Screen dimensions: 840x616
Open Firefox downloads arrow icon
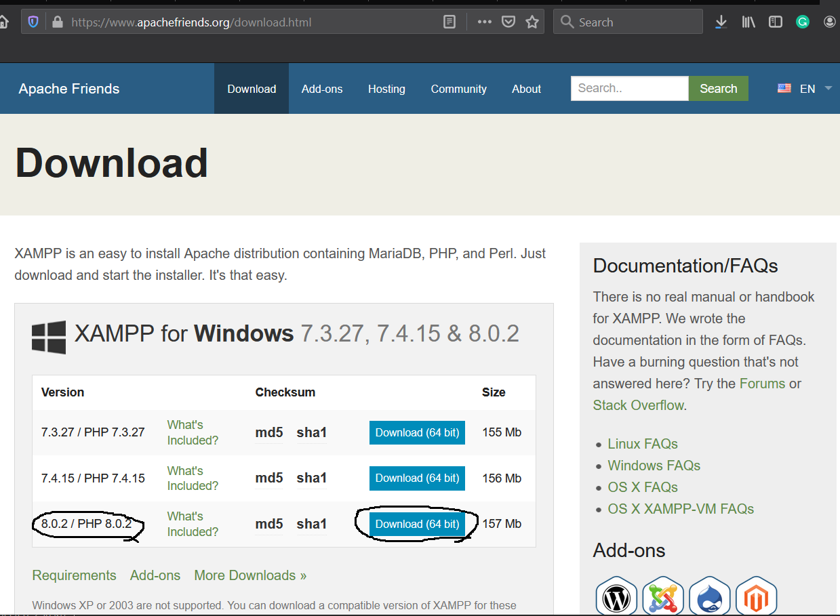point(721,22)
